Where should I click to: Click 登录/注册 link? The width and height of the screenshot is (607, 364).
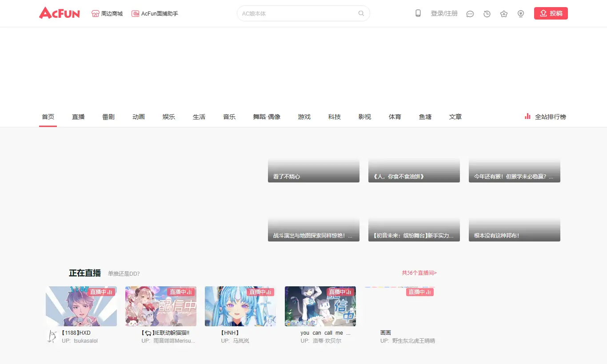point(444,14)
